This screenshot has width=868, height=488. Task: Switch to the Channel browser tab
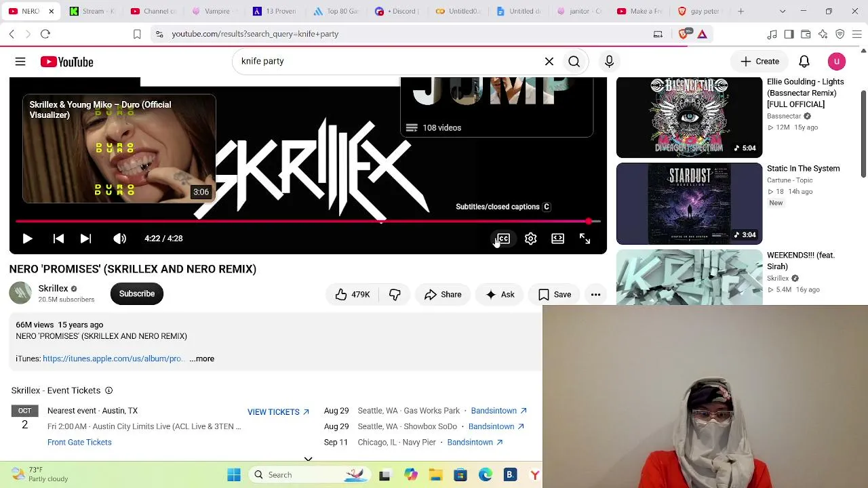[x=153, y=12]
